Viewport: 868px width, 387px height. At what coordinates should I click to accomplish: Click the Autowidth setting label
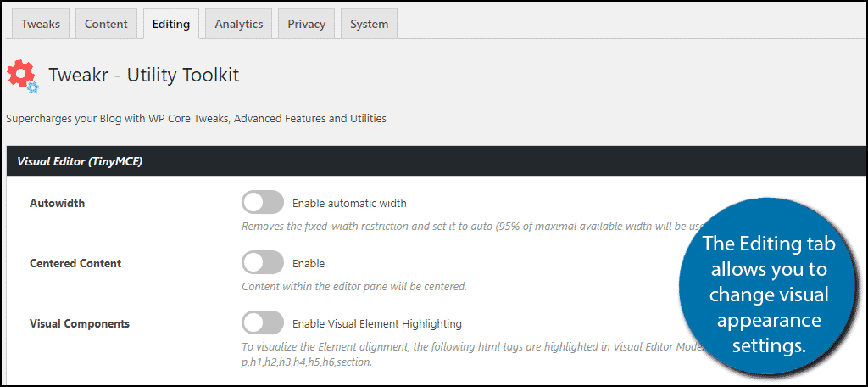pos(57,203)
